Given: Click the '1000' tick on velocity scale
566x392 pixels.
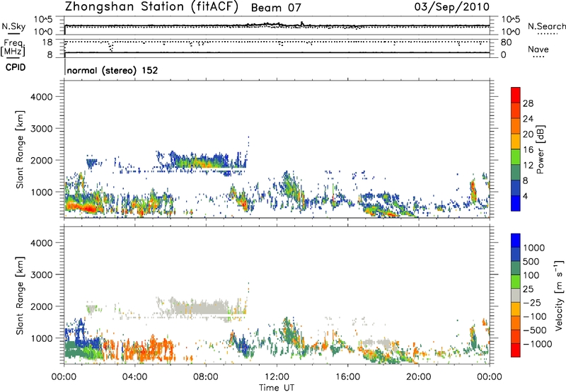Looking at the screenshot, I should pyautogui.click(x=534, y=248).
